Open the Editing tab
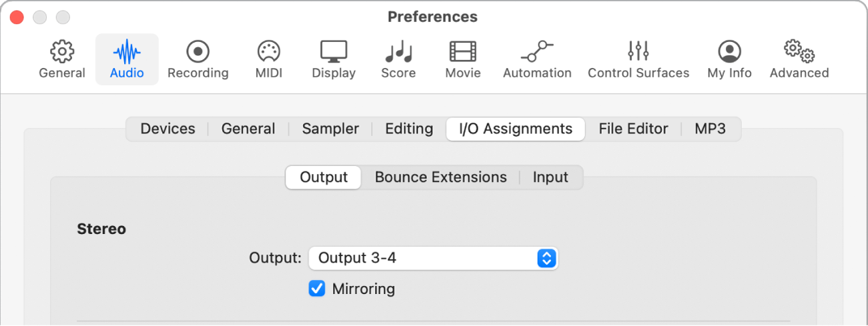Screen dimensions: 868x326 coord(409,129)
